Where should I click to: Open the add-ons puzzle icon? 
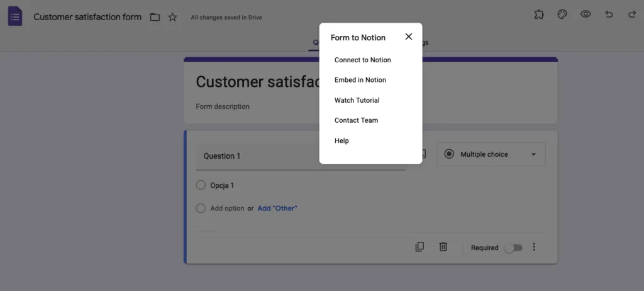pos(538,14)
